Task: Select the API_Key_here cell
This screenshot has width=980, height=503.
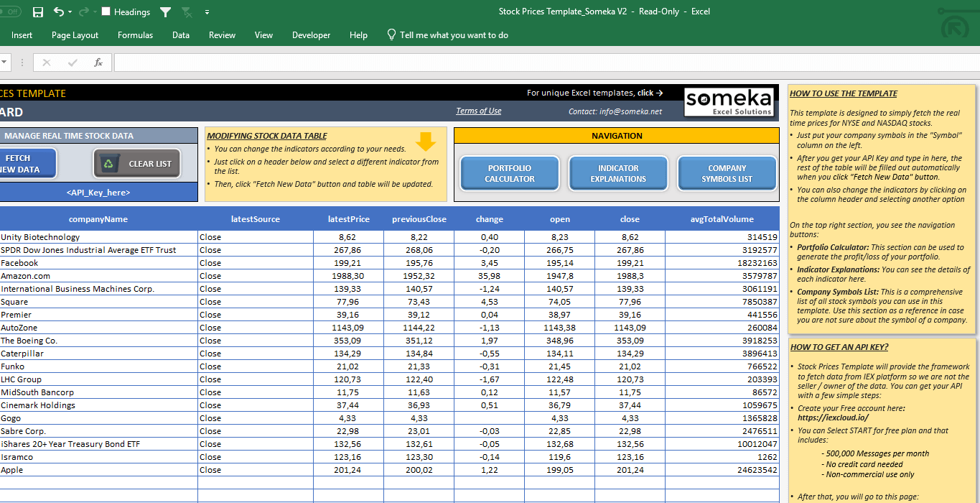Action: [x=98, y=193]
